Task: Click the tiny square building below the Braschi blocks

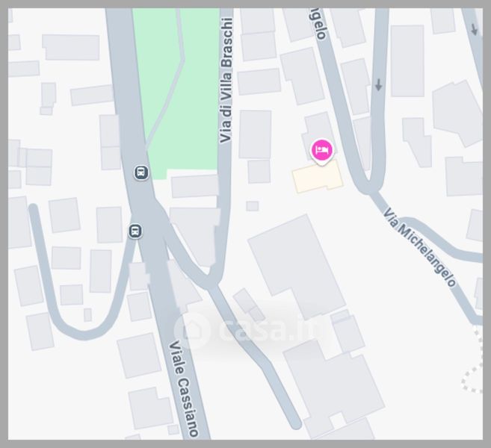Action: 253,206
